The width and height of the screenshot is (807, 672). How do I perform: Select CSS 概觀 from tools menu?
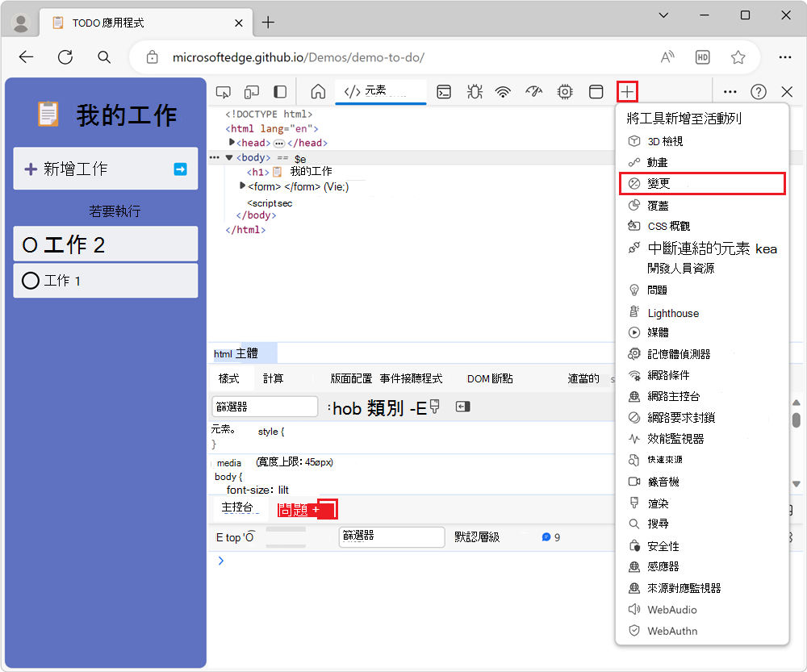[702, 226]
